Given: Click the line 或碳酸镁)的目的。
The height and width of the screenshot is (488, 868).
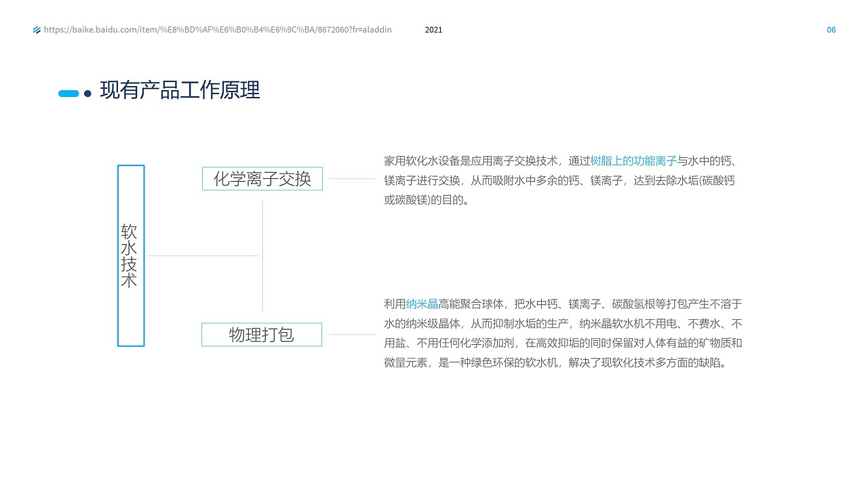Looking at the screenshot, I should pyautogui.click(x=427, y=201).
